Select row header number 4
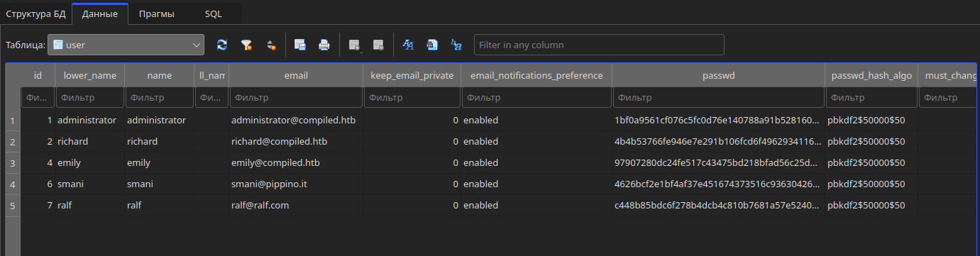Image resolution: width=980 pixels, height=256 pixels. coord(13,184)
